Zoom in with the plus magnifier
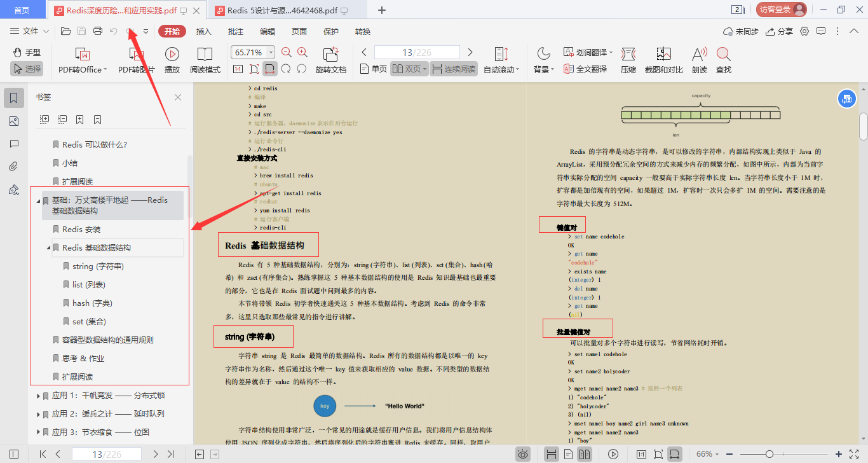The height and width of the screenshot is (463, 868). [x=302, y=53]
